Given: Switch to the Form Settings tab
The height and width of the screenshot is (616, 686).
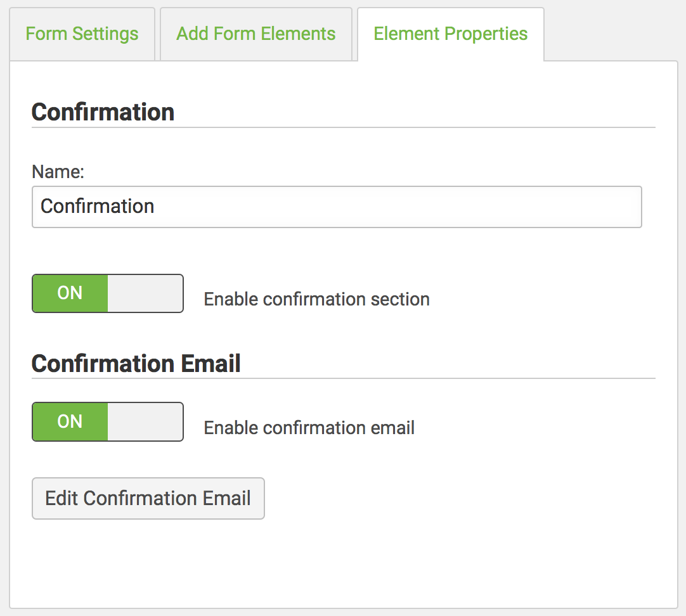Looking at the screenshot, I should pyautogui.click(x=82, y=34).
